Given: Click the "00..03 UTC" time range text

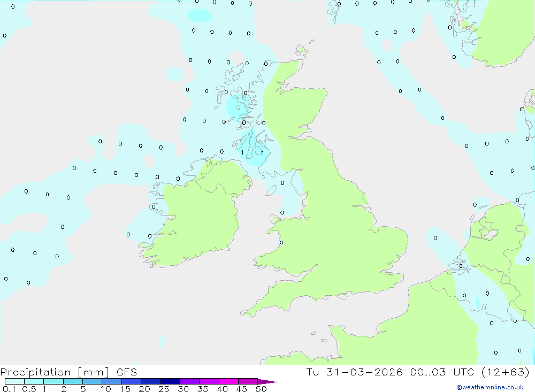Looking at the screenshot, I should pos(442,372).
